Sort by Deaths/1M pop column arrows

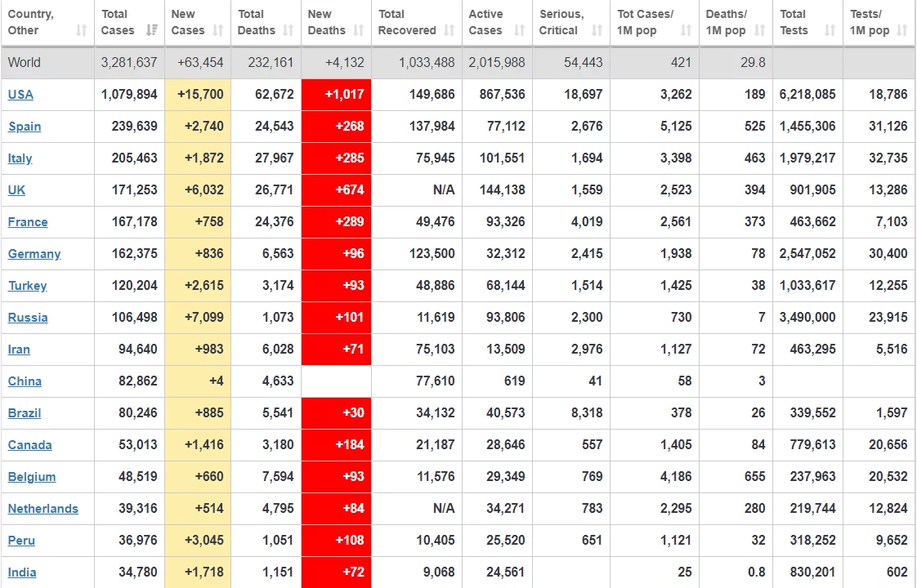tap(759, 30)
